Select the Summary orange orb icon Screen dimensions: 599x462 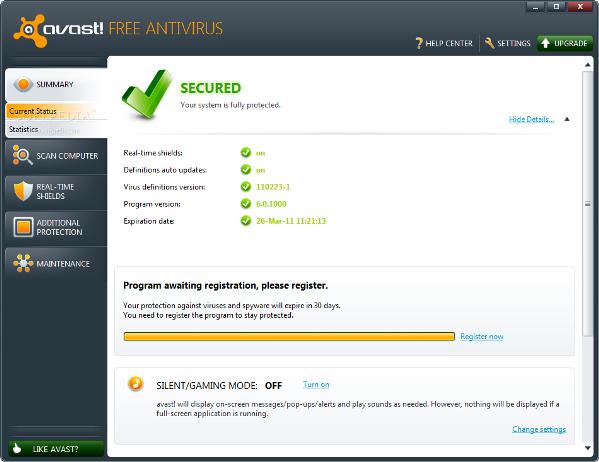[x=23, y=84]
